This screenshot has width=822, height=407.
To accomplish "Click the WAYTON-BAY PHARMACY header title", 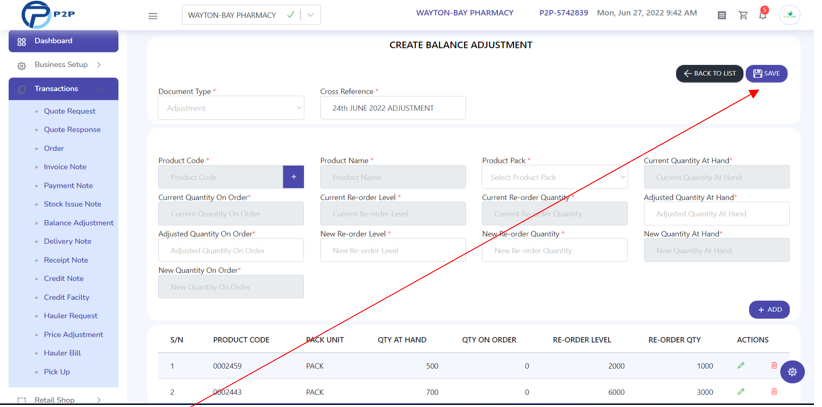I will 464,13.
